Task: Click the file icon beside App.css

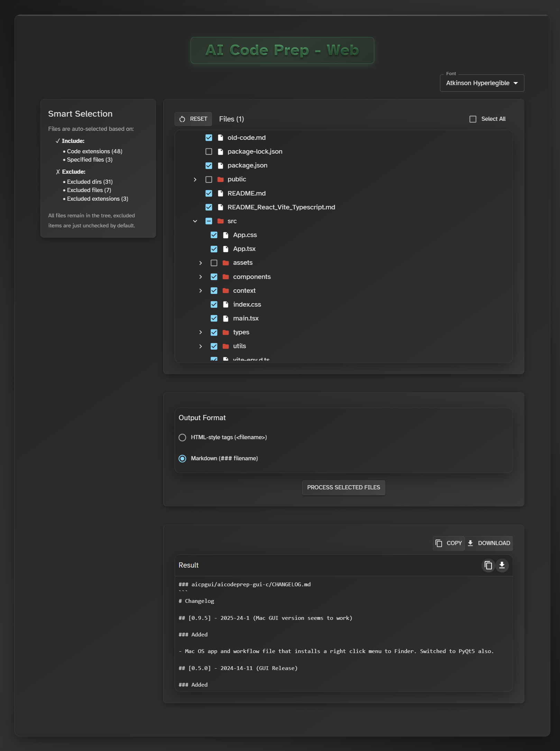Action: coord(226,235)
